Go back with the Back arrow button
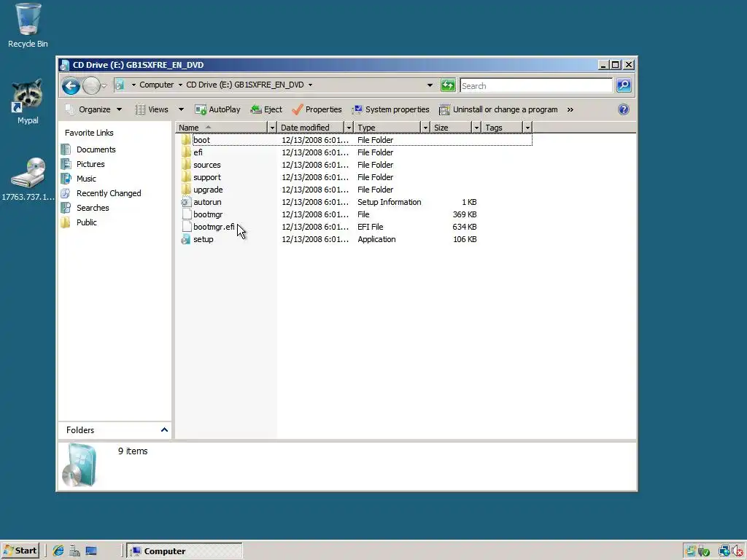 (x=71, y=86)
